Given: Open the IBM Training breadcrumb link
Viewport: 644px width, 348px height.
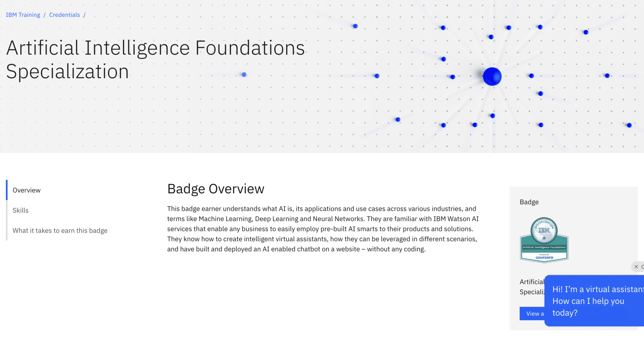Looking at the screenshot, I should tap(23, 15).
